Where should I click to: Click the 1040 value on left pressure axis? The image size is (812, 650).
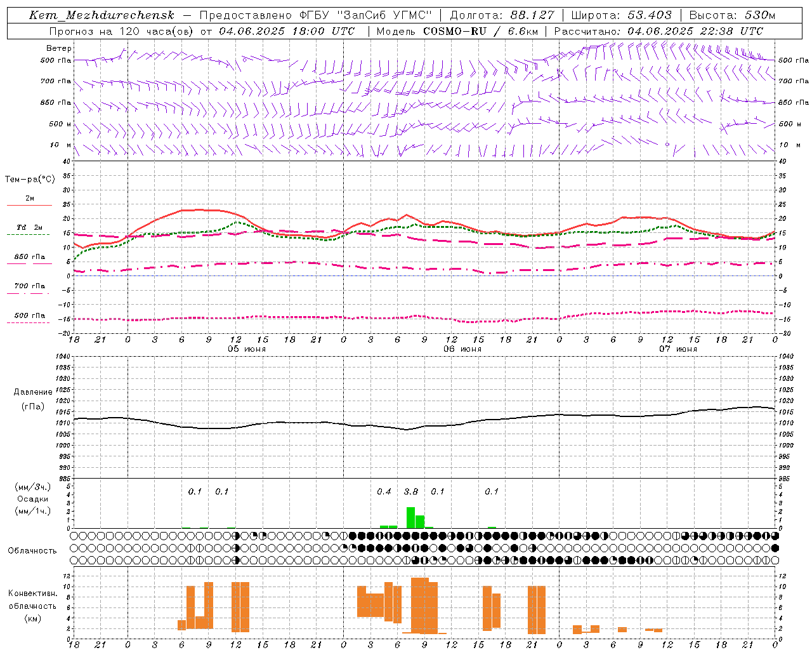coord(62,357)
